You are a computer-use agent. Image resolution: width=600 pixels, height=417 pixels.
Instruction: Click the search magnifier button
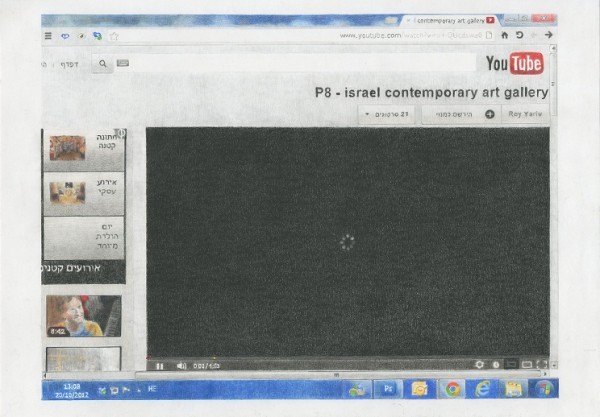(103, 64)
